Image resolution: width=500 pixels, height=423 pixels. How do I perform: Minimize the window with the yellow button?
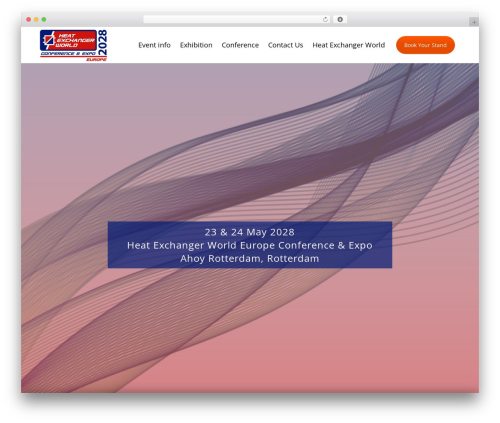click(36, 20)
